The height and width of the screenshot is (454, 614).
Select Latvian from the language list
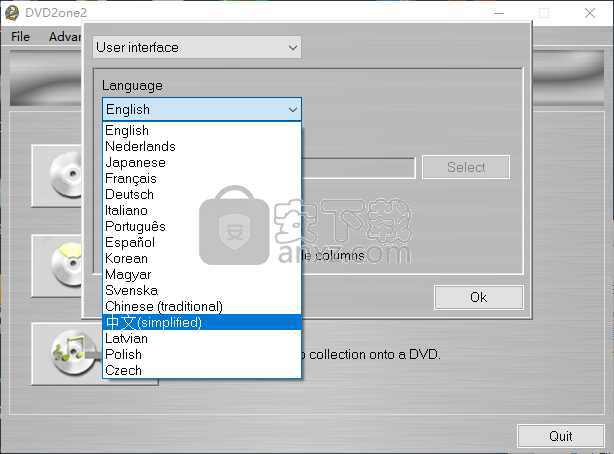pos(202,338)
